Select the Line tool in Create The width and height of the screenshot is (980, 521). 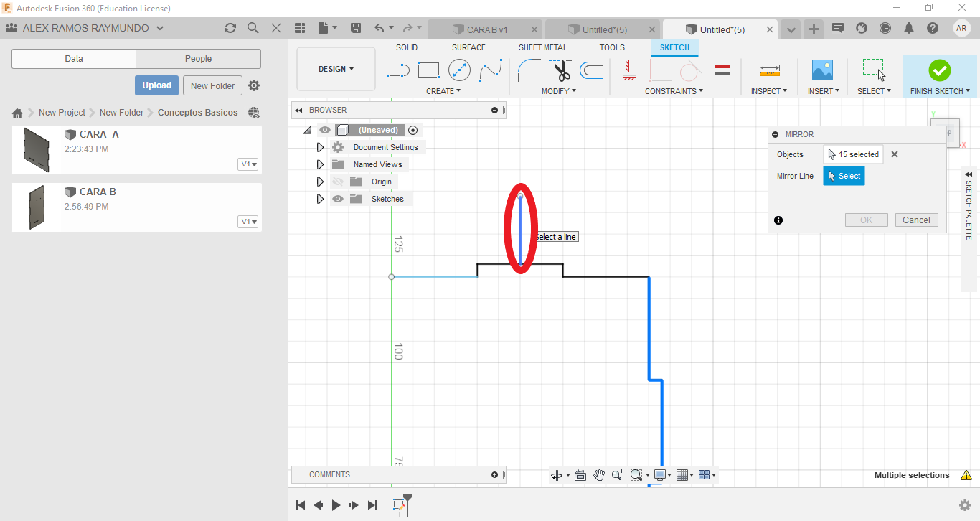coord(397,70)
